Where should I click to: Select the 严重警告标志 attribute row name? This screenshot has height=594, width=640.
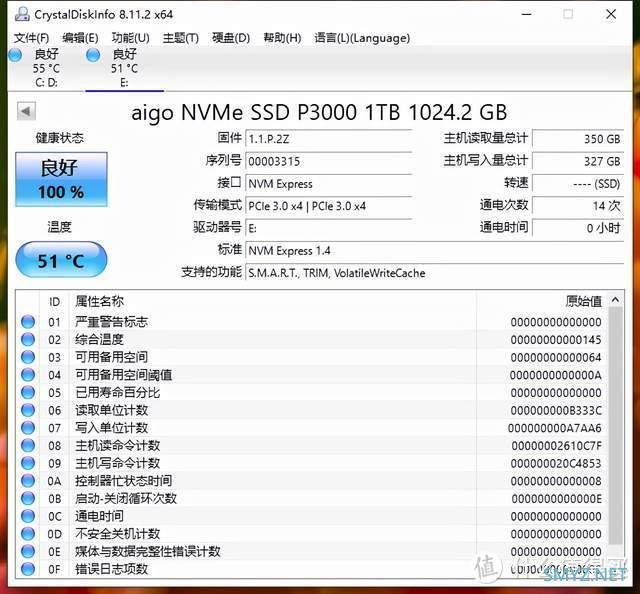point(111,322)
